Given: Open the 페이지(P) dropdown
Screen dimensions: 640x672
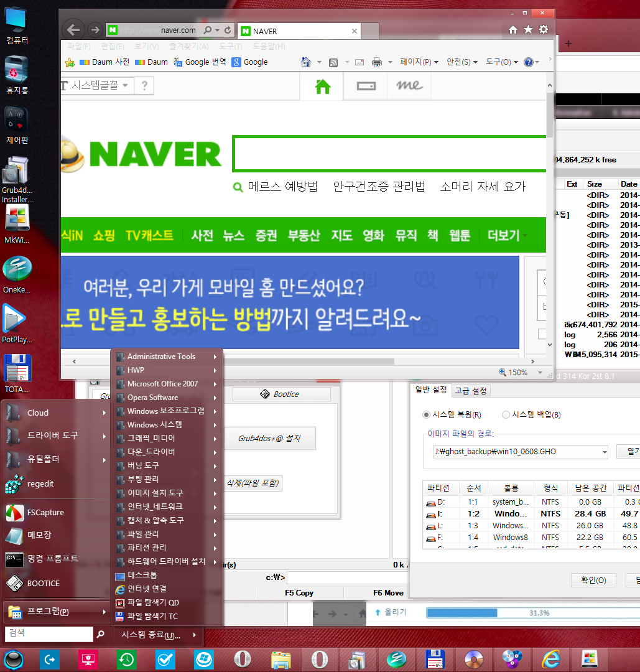Looking at the screenshot, I should [x=419, y=62].
